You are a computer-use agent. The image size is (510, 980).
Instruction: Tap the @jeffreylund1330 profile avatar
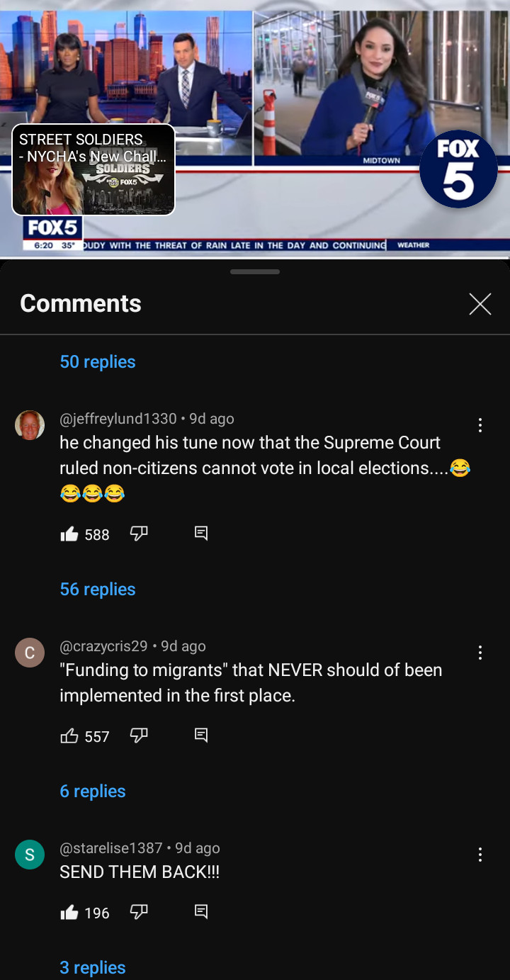tap(30, 425)
